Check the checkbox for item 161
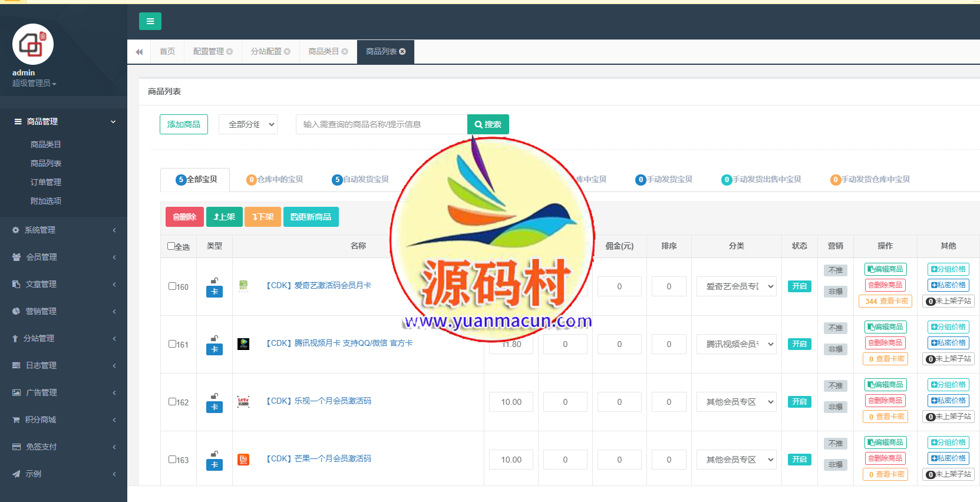This screenshot has width=980, height=502. [173, 344]
